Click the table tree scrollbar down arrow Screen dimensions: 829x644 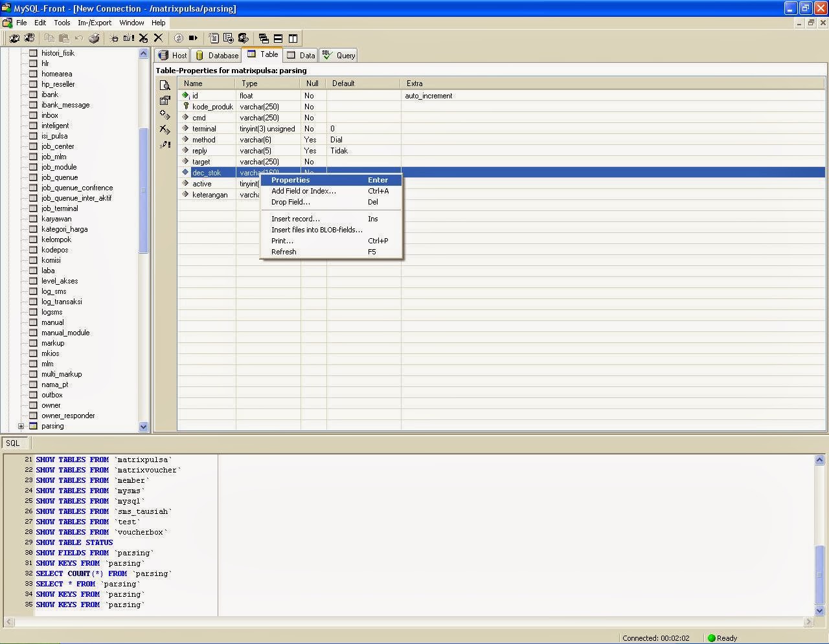pos(144,427)
